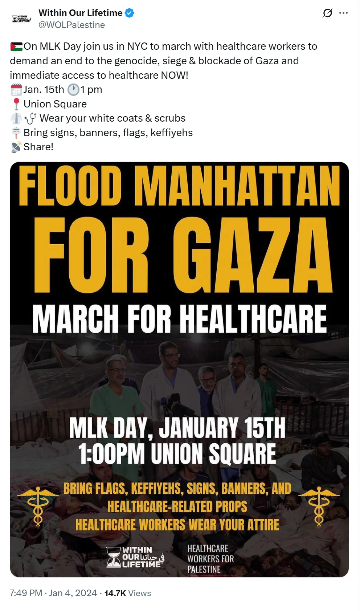Click the stethoscope emoji in the post

coord(30,118)
